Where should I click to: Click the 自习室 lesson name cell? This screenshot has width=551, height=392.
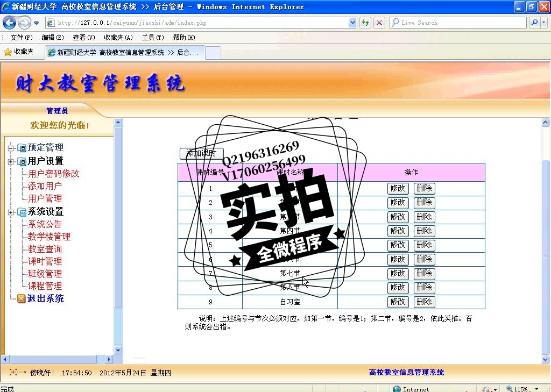tap(290, 302)
